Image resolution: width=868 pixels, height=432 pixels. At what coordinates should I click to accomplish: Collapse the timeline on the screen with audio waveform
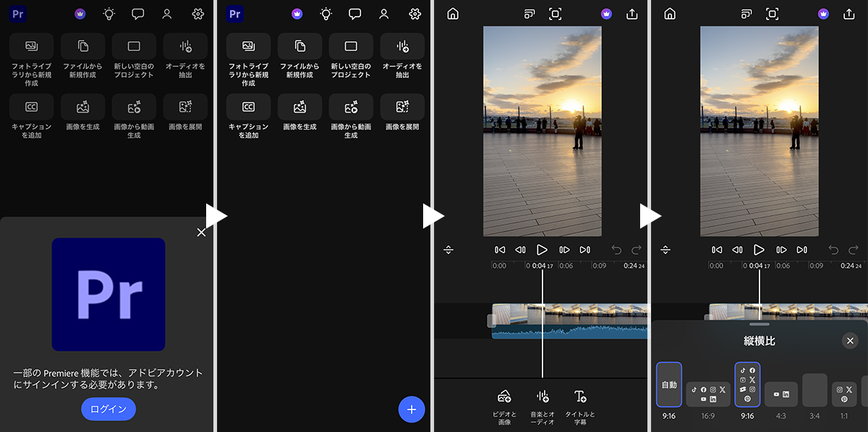[x=448, y=250]
